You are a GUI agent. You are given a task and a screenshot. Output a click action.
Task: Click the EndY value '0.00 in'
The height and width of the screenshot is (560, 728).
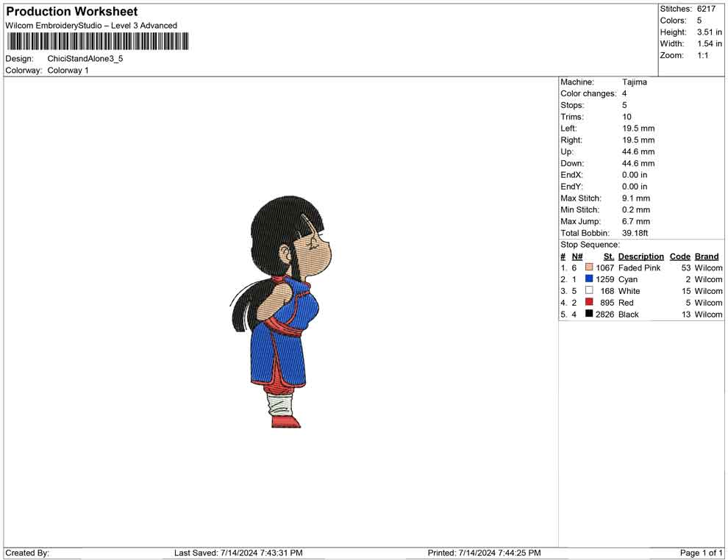pyautogui.click(x=635, y=187)
